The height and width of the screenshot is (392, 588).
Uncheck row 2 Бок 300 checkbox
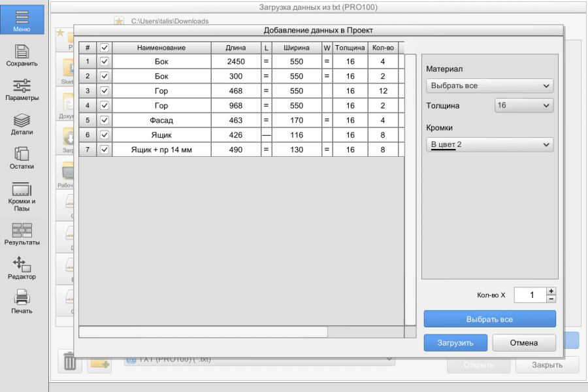105,76
